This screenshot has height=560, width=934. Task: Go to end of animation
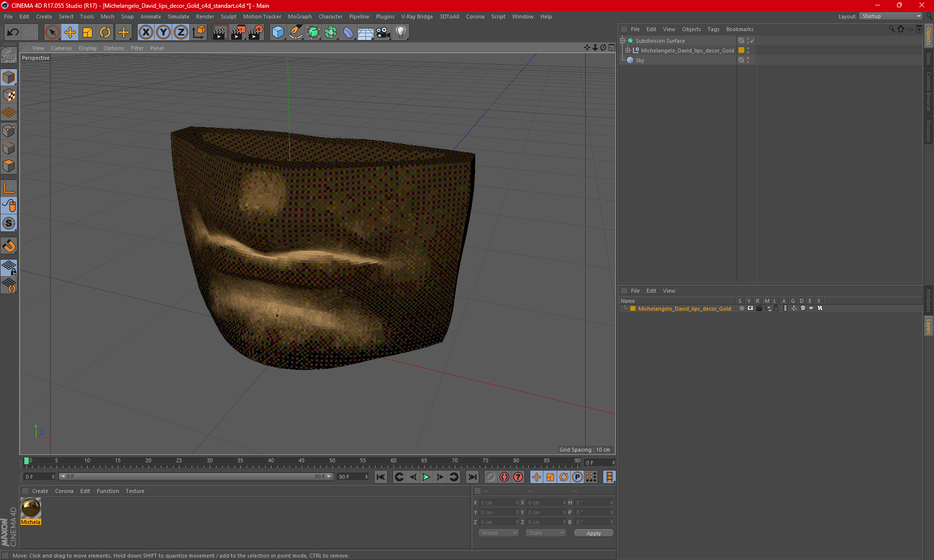pyautogui.click(x=472, y=477)
